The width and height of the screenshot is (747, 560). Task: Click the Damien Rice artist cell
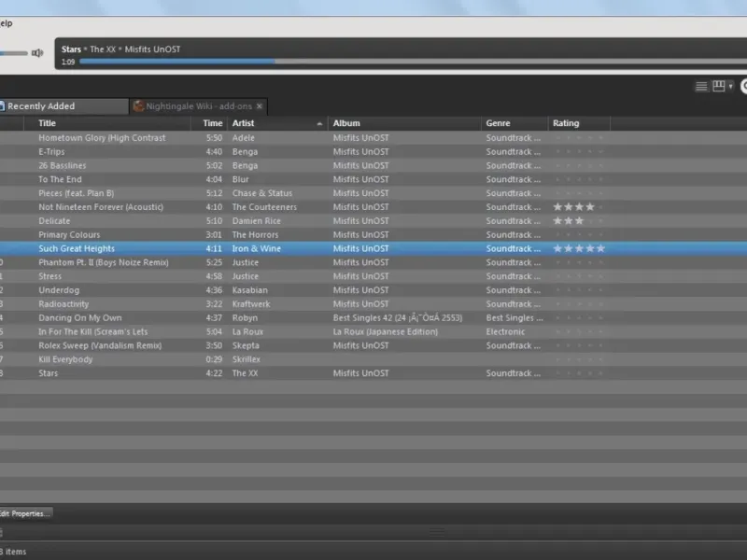256,221
